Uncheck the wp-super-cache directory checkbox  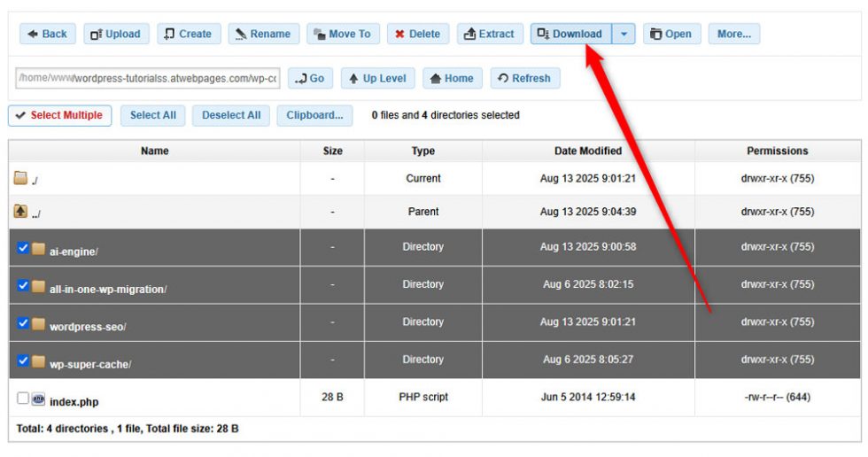tap(23, 360)
